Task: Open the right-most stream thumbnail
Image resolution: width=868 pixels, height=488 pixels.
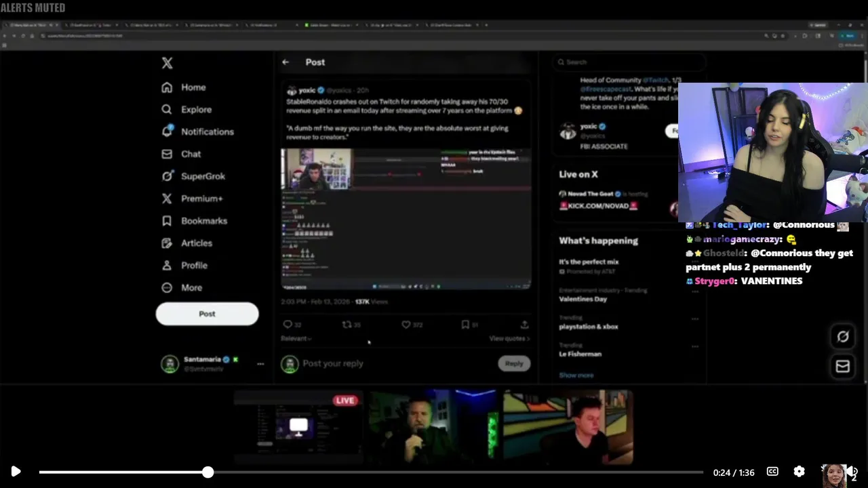Action: [x=568, y=428]
